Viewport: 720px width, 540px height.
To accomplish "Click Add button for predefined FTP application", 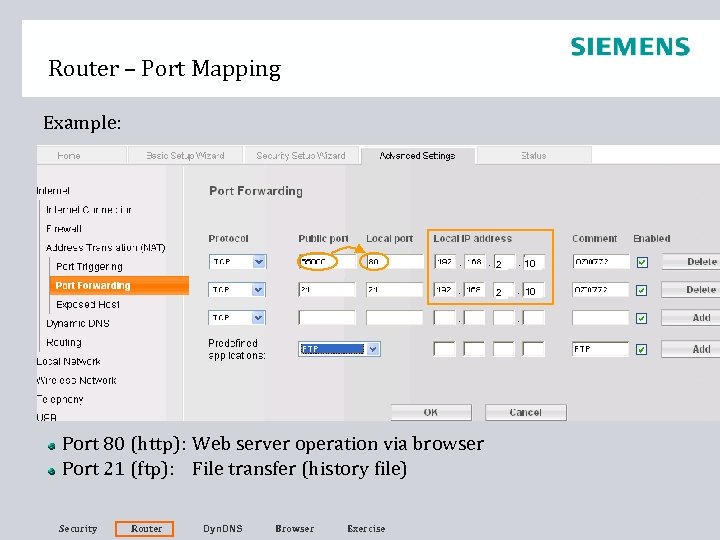I will [x=691, y=349].
